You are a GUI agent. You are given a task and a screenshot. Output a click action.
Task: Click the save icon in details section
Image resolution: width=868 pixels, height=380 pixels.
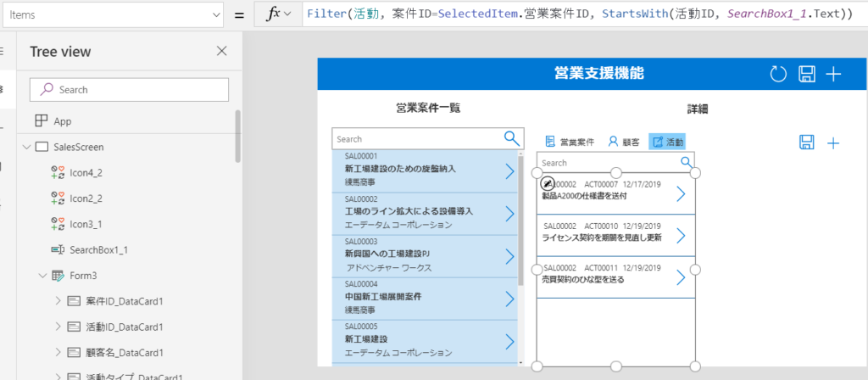[807, 142]
